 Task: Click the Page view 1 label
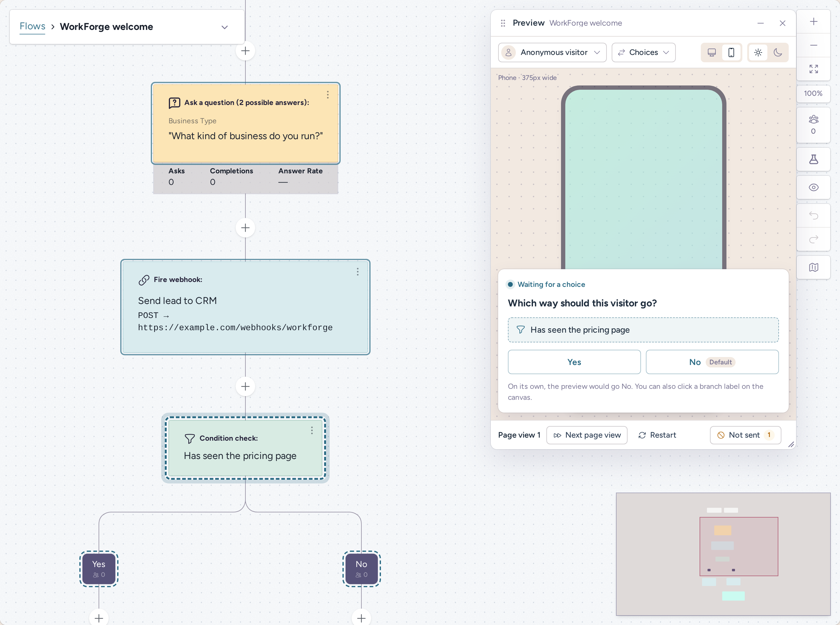519,435
